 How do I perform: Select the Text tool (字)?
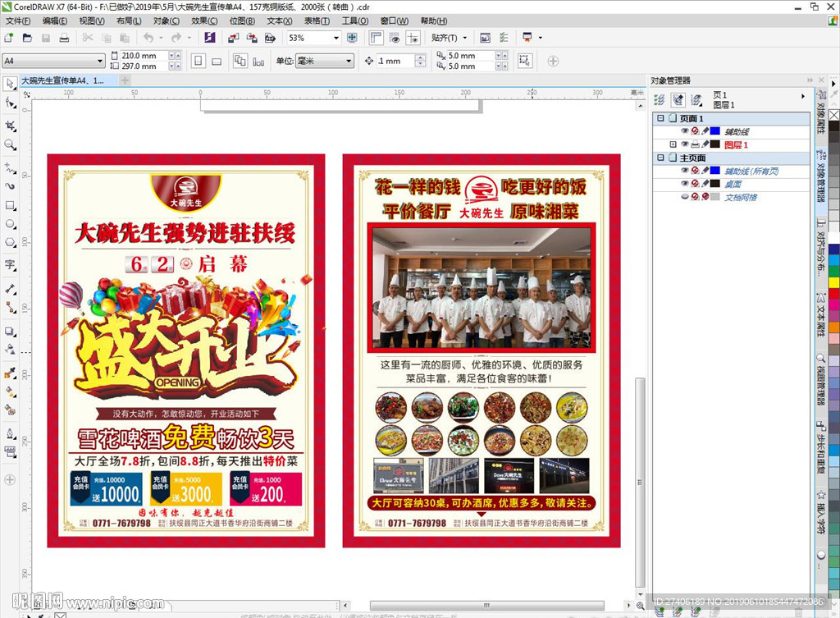pos(10,265)
